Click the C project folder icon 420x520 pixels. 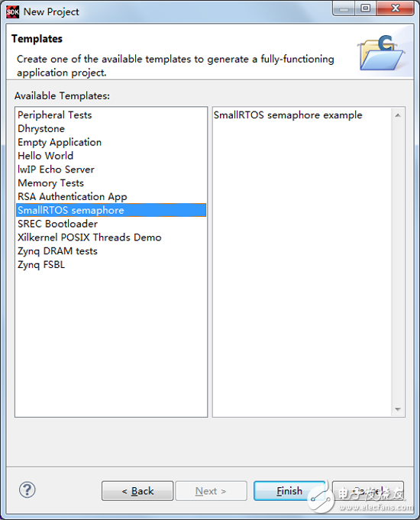point(382,53)
